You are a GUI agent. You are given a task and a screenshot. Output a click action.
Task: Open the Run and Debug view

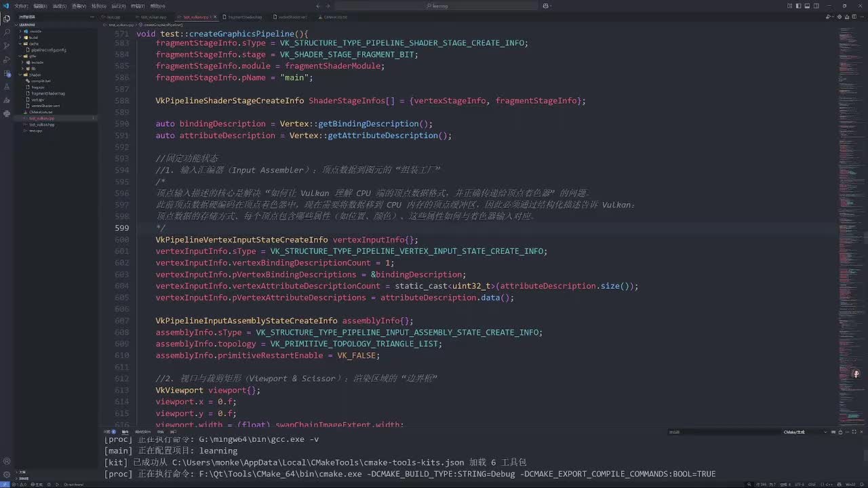[x=7, y=60]
